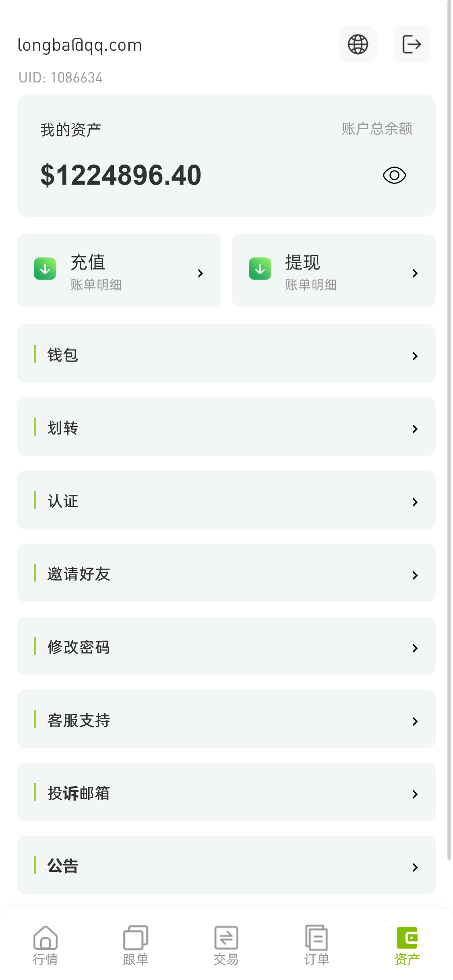The image size is (453, 980).
Task: View the 公告 announcements entry
Action: coord(226,865)
